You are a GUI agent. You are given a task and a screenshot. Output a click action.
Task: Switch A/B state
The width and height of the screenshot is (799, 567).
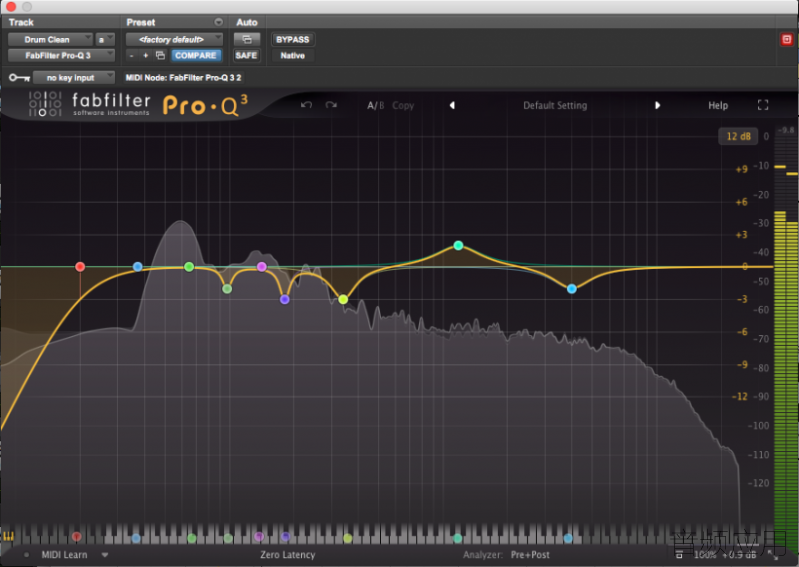coord(375,105)
